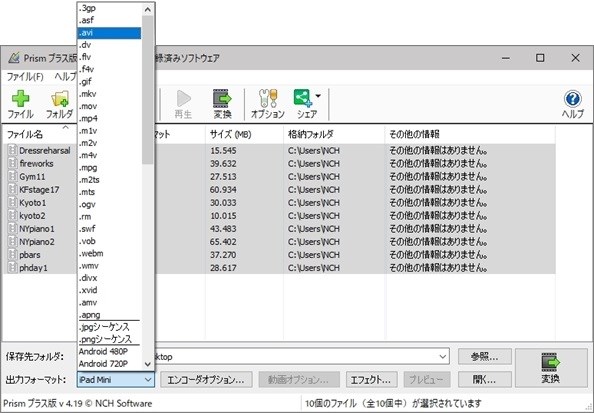
Task: Choose .apng output format
Action: [109, 315]
